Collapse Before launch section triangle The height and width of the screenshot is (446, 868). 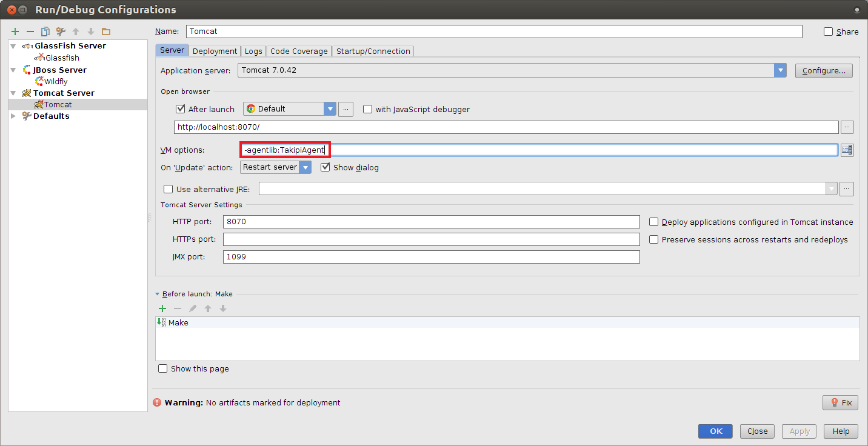(158, 294)
